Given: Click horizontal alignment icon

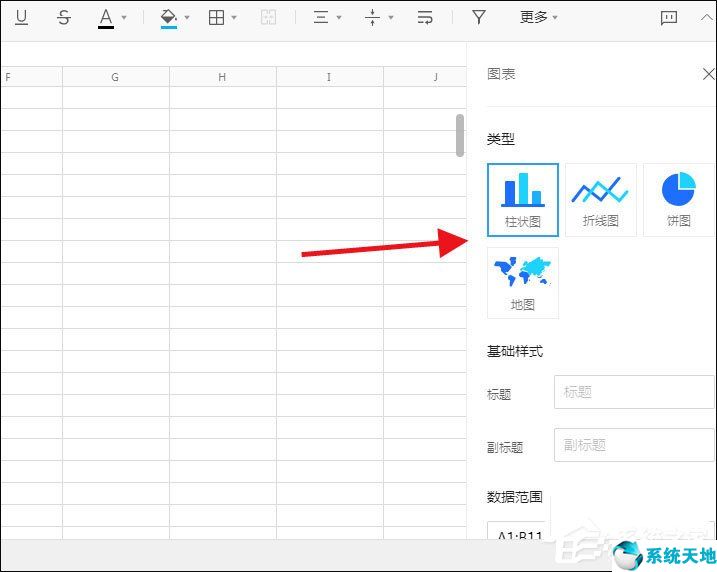Looking at the screenshot, I should pyautogui.click(x=321, y=18).
